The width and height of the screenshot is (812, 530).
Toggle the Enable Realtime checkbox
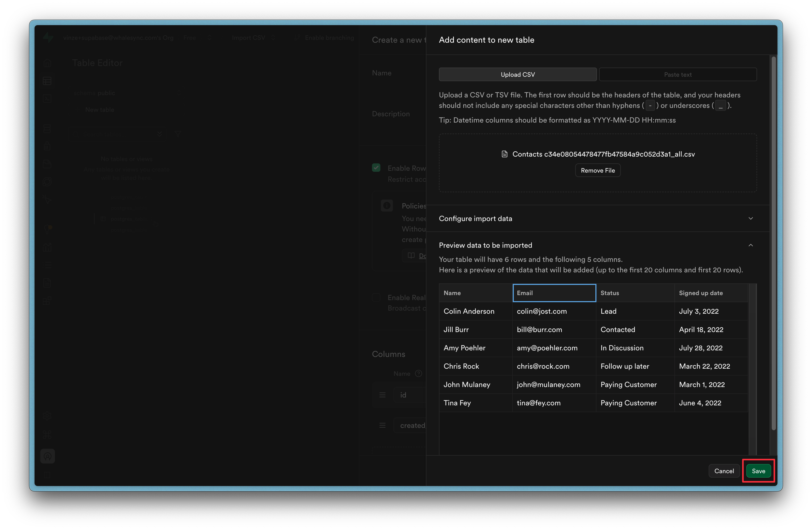376,297
